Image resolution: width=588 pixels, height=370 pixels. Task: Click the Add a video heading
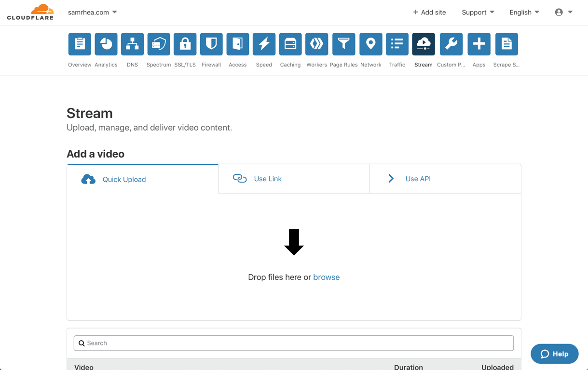click(96, 154)
